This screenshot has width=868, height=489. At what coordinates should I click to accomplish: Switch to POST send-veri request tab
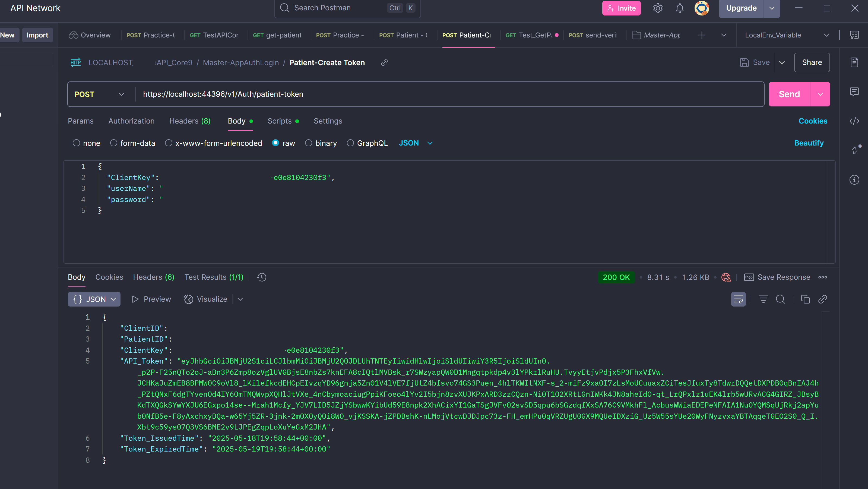click(592, 35)
